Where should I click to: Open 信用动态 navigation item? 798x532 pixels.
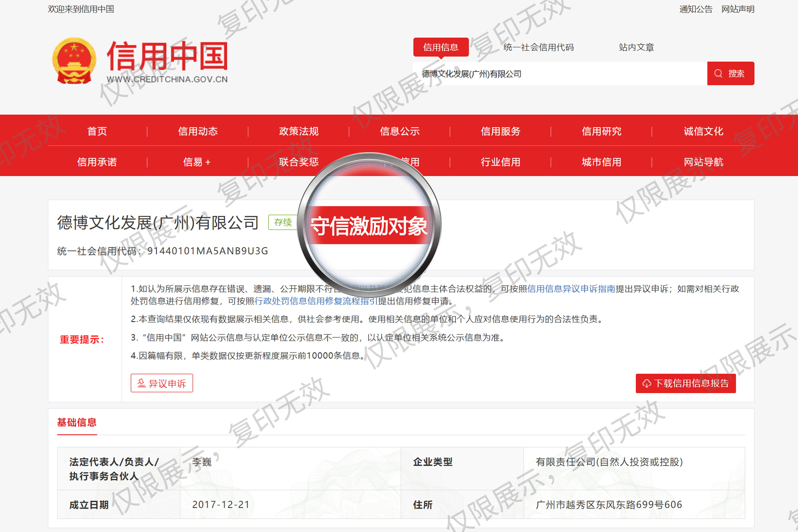point(198,131)
